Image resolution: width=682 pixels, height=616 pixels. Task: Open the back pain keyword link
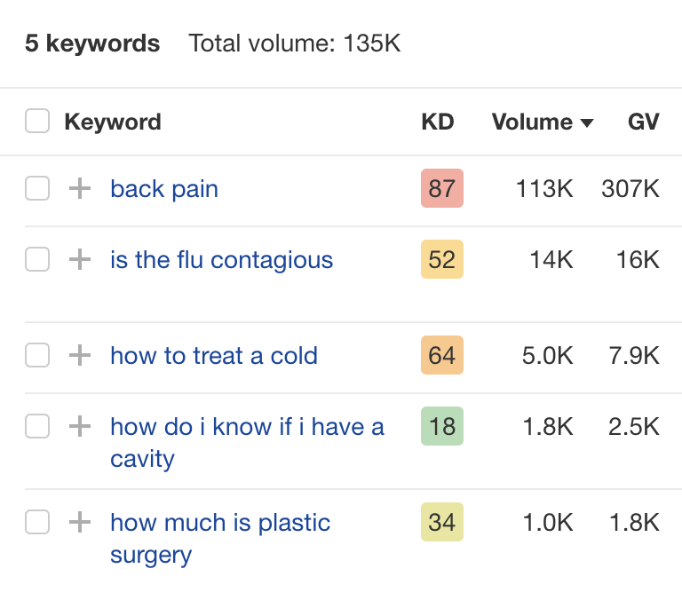coord(164,188)
